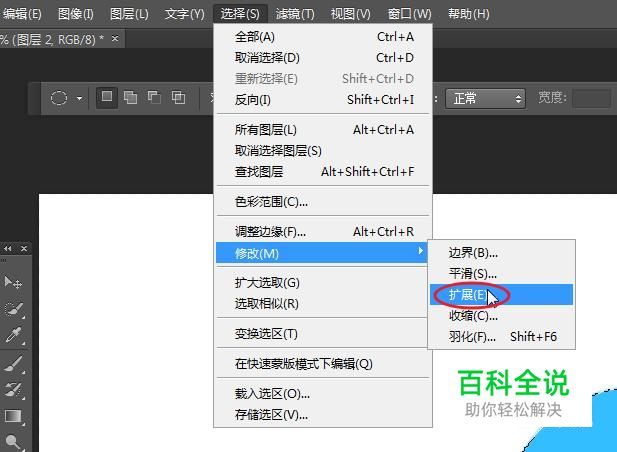The image size is (617, 452).
Task: Expand the 修改(M) submenu
Action: (322, 253)
